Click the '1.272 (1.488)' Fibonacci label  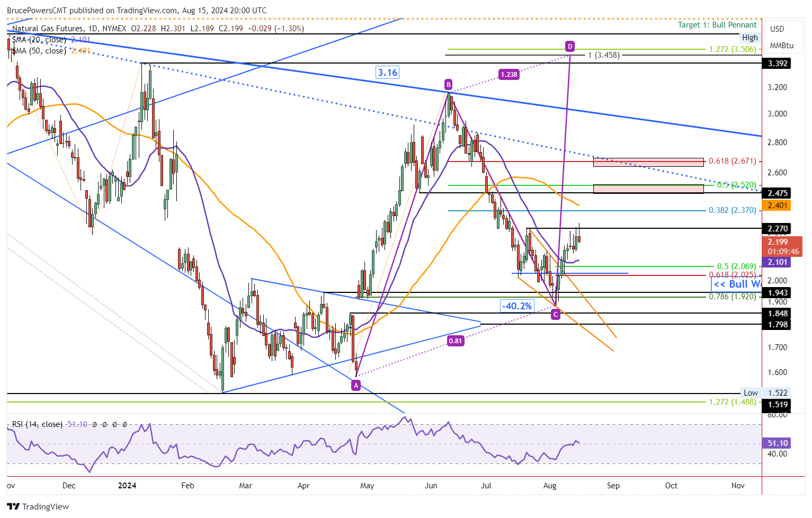[733, 402]
